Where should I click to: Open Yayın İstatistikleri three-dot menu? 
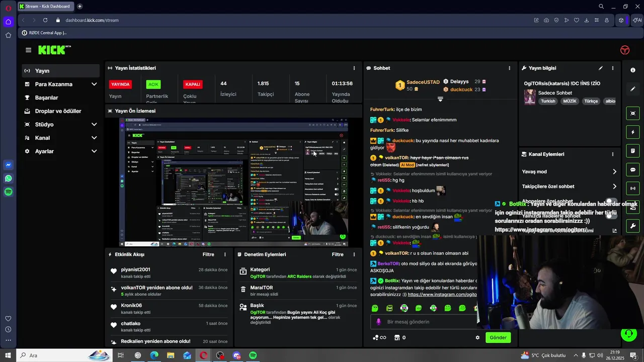point(354,68)
